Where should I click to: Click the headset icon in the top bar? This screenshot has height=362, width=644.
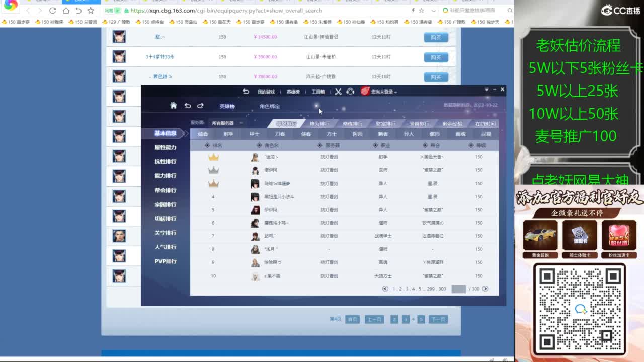point(351,92)
